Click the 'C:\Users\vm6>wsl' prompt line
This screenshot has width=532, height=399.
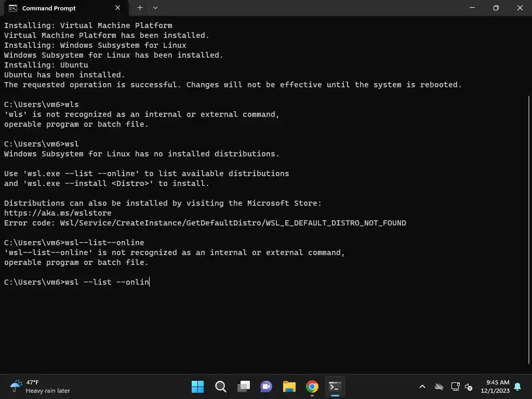42,144
